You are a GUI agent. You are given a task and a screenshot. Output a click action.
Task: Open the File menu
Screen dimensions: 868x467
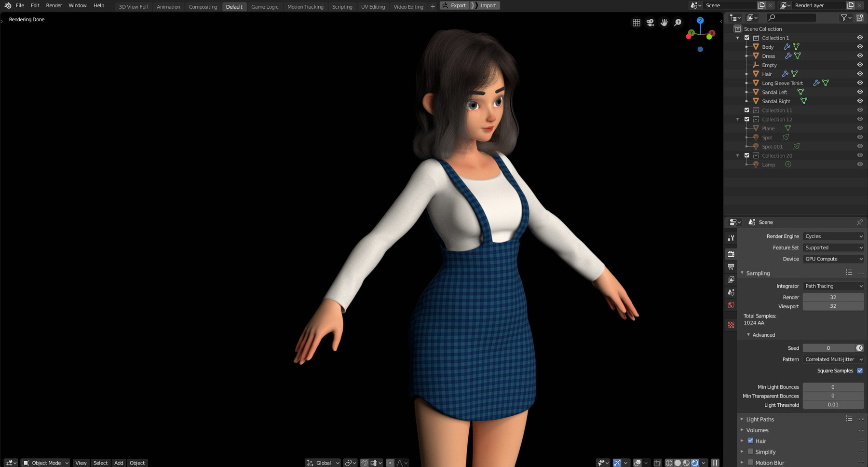point(20,6)
